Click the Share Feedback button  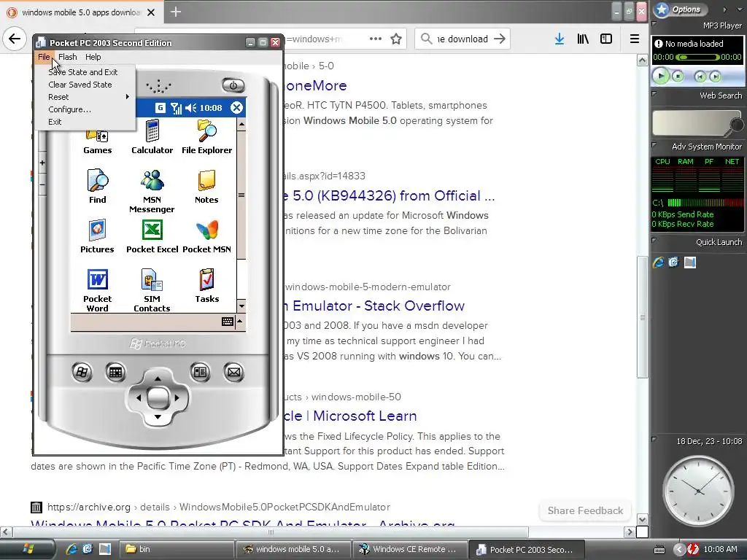click(x=585, y=510)
